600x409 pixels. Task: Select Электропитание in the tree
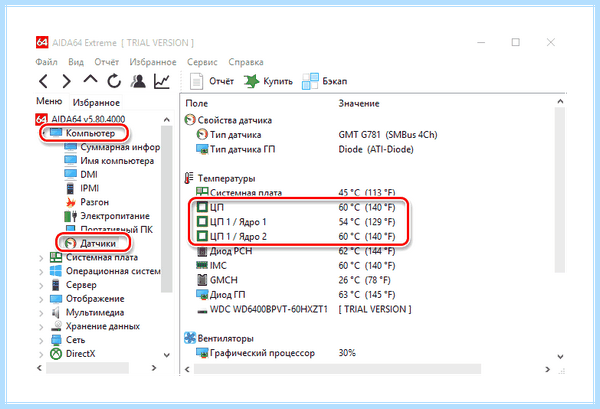[x=115, y=216]
